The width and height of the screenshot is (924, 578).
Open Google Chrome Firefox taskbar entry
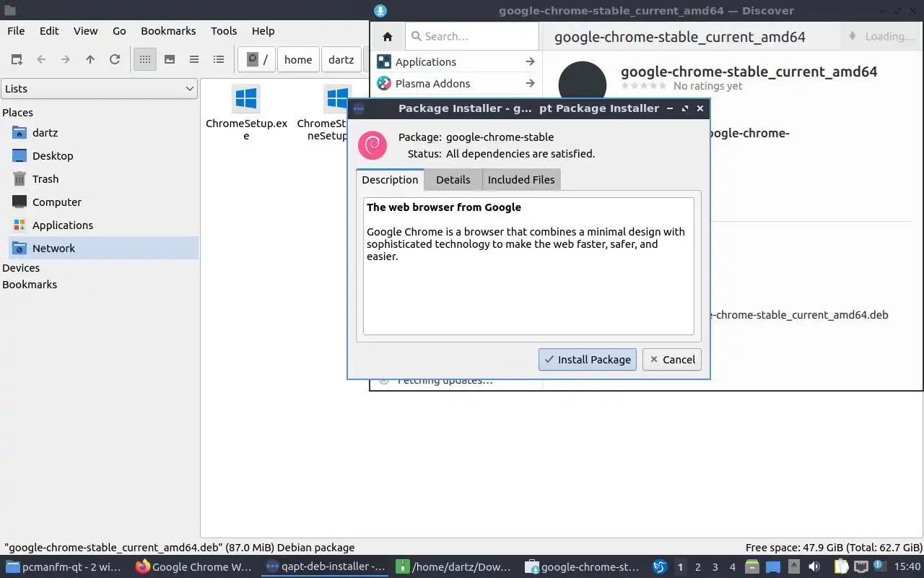(193, 566)
